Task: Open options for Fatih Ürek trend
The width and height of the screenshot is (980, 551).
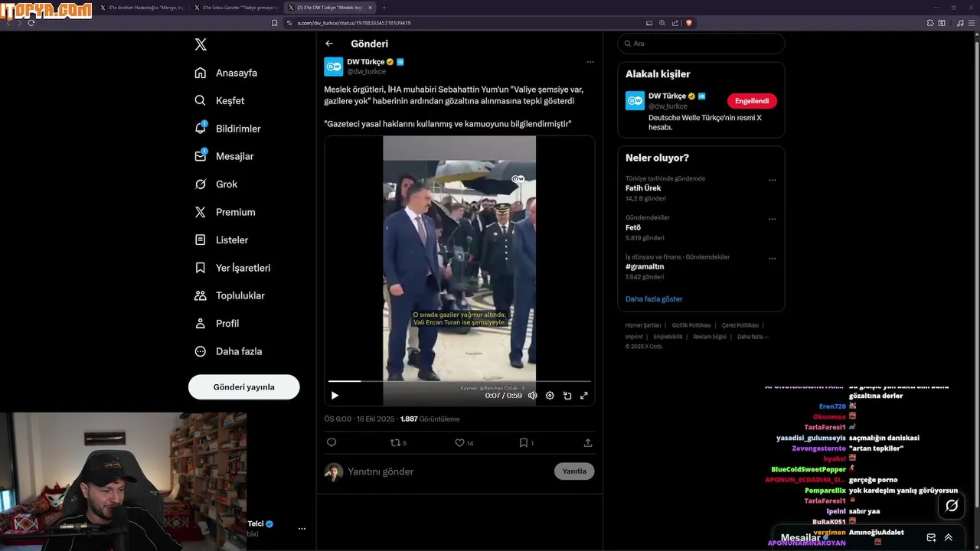Action: 772,181
